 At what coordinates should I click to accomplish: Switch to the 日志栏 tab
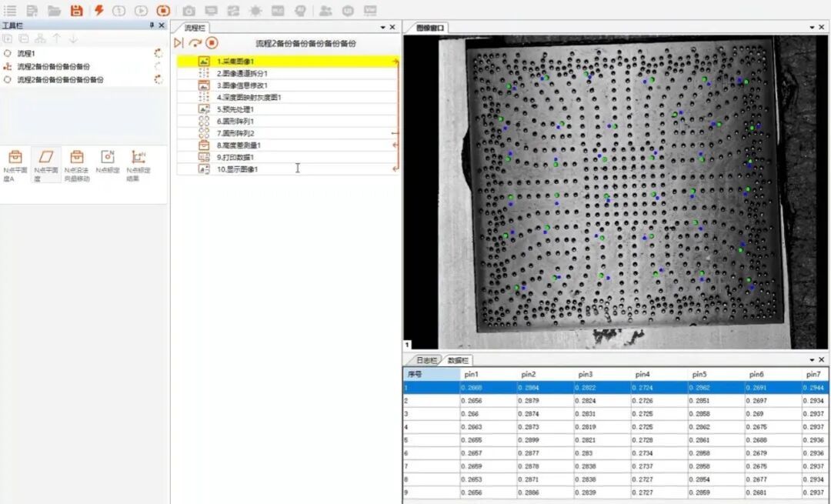point(426,360)
